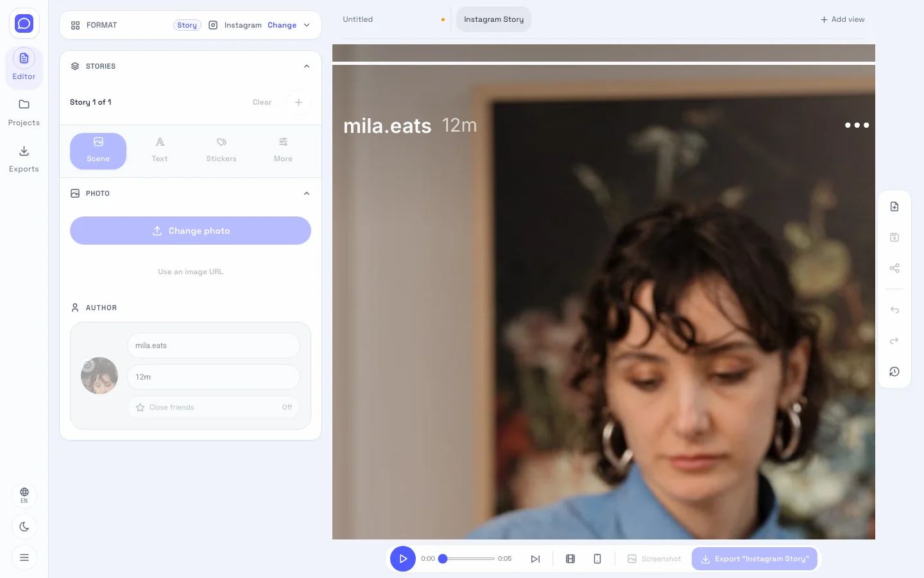Toggle the mobile device frame preview
The height and width of the screenshot is (578, 924).
pyautogui.click(x=597, y=559)
